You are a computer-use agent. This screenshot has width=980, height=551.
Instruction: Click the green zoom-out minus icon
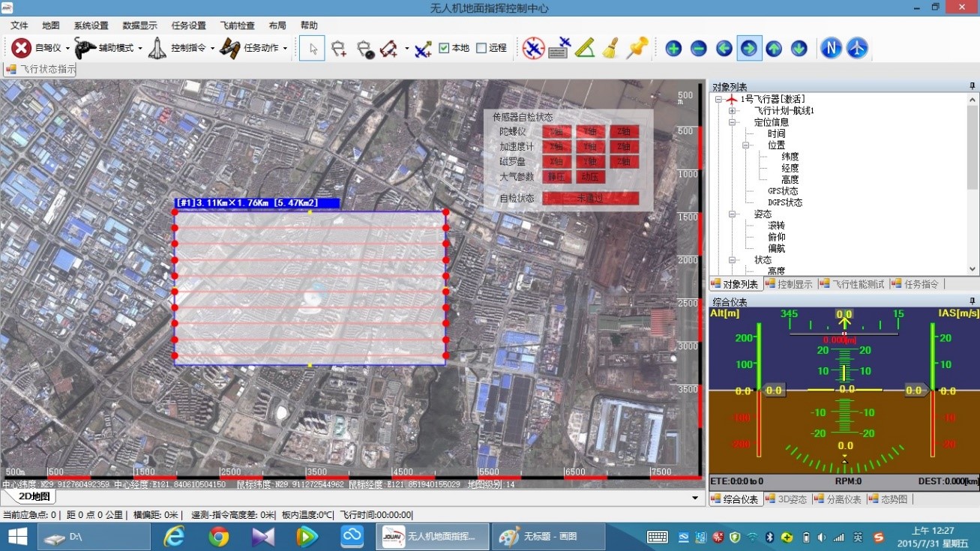click(x=698, y=49)
